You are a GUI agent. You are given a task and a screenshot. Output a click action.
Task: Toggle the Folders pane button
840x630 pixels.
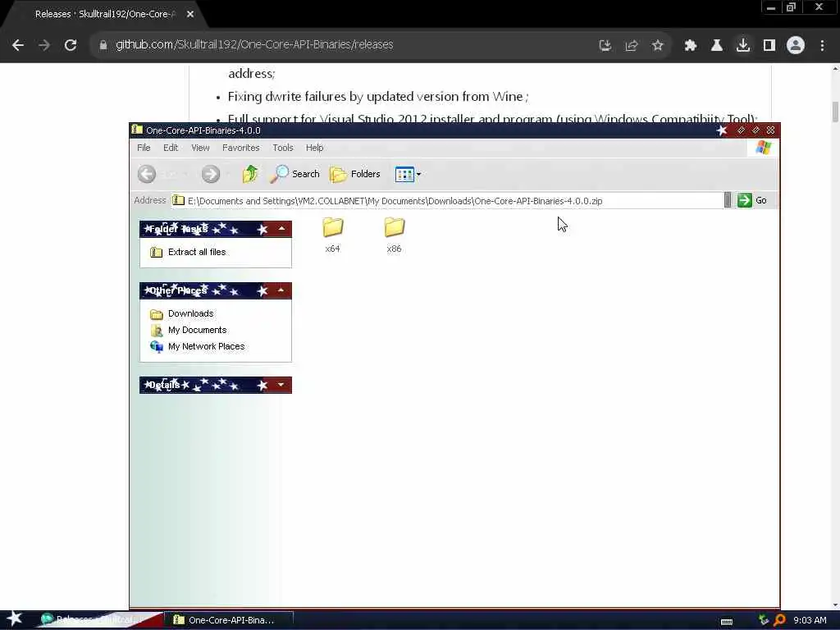point(354,174)
